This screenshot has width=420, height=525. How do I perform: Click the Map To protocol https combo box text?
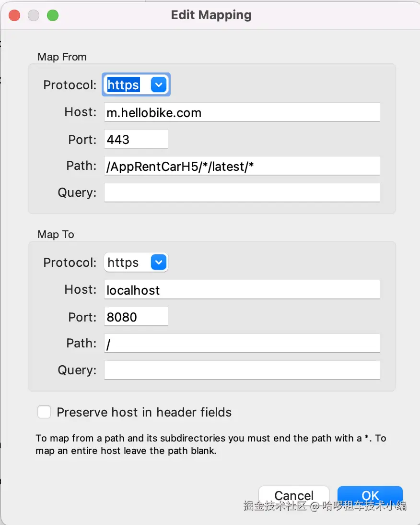coord(125,262)
